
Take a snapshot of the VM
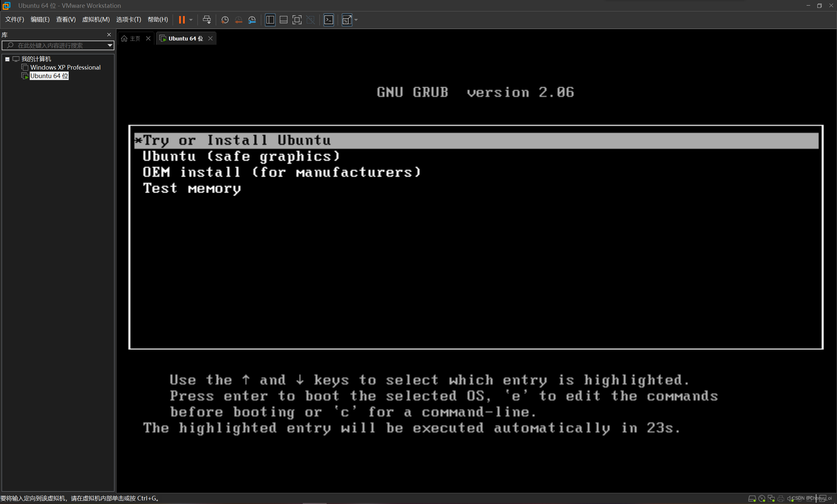225,20
